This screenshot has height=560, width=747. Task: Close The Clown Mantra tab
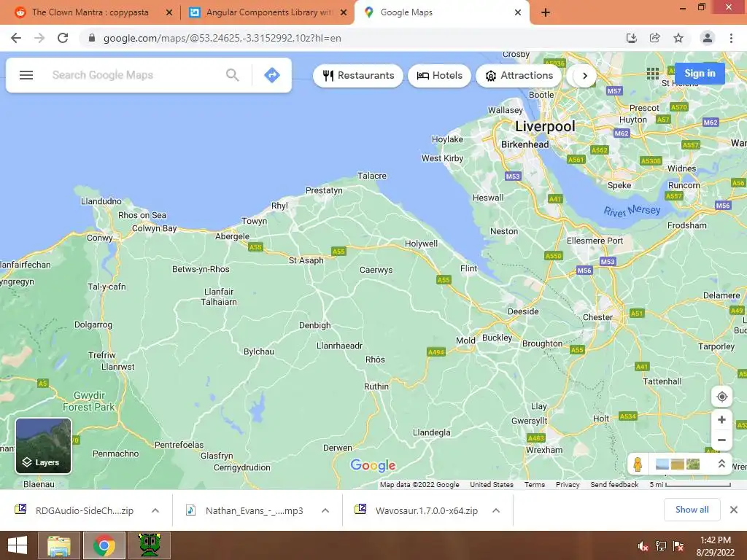click(x=169, y=13)
